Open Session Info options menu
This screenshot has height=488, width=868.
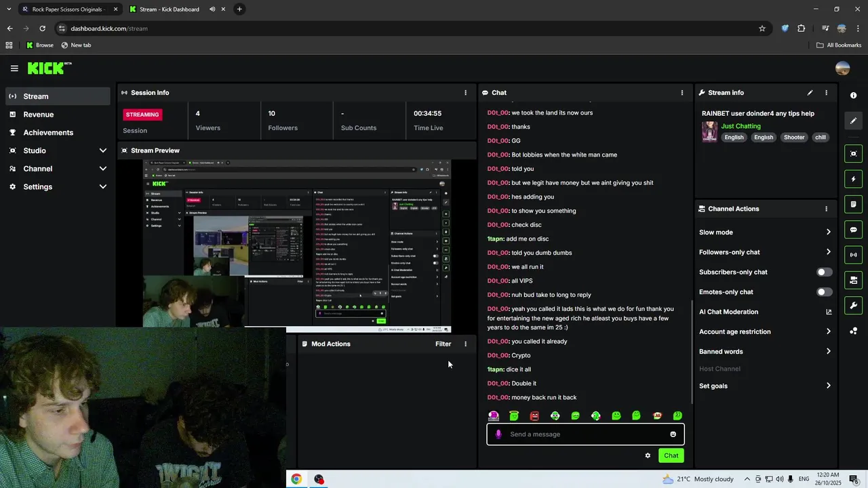(465, 93)
